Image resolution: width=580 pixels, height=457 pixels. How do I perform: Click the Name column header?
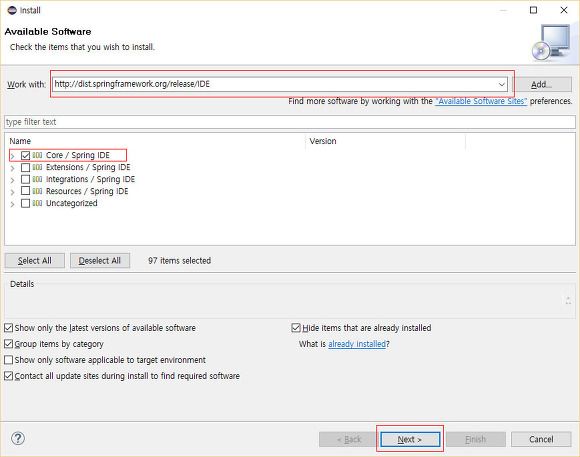(155, 141)
